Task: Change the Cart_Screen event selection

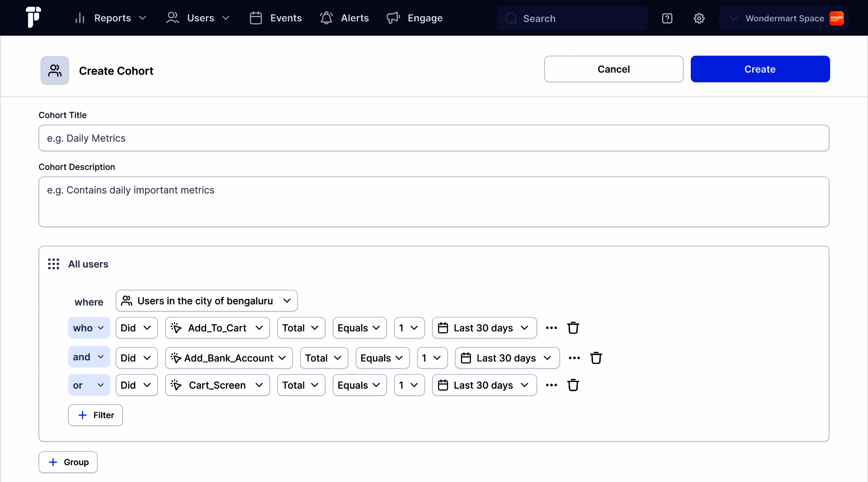Action: (x=217, y=385)
